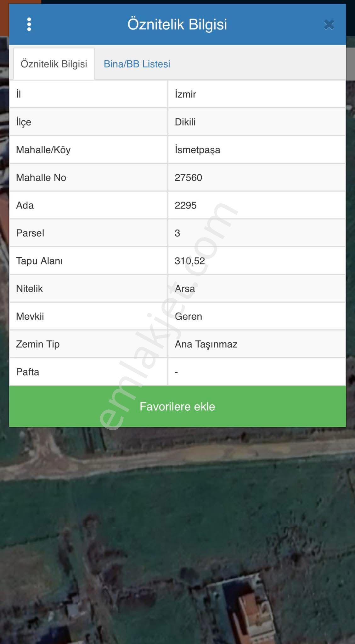This screenshot has height=644, width=355.
Task: Click the Mahalle/Köy row label
Action: pyautogui.click(x=43, y=150)
